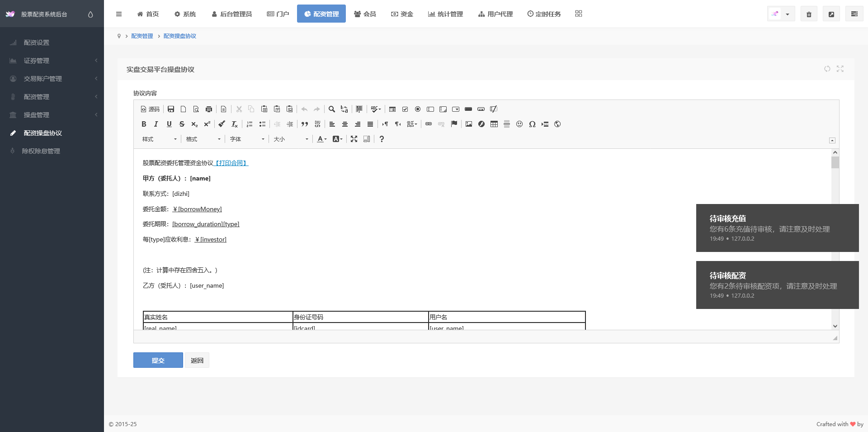The image size is (868, 432).
Task: Open the 会员 top menu
Action: pyautogui.click(x=365, y=14)
